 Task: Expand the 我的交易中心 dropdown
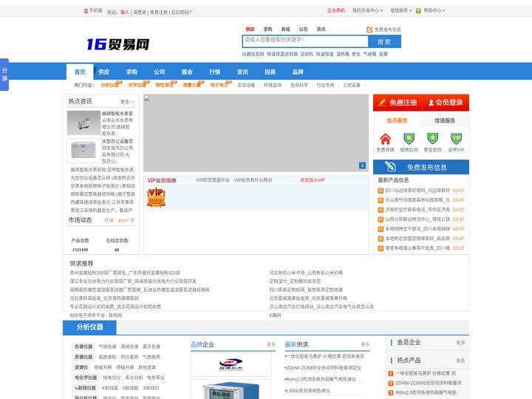(367, 11)
